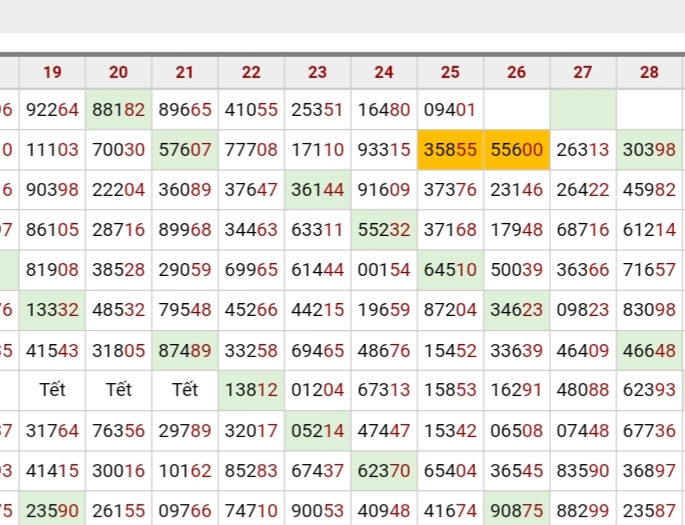Select the green cell 13812
The image size is (685, 525).
[x=251, y=390]
